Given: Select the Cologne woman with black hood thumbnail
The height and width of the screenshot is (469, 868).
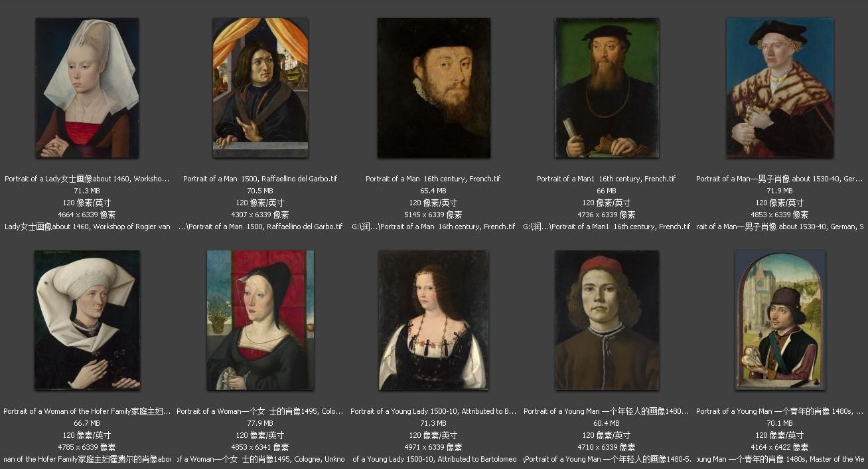Looking at the screenshot, I should tap(260, 320).
